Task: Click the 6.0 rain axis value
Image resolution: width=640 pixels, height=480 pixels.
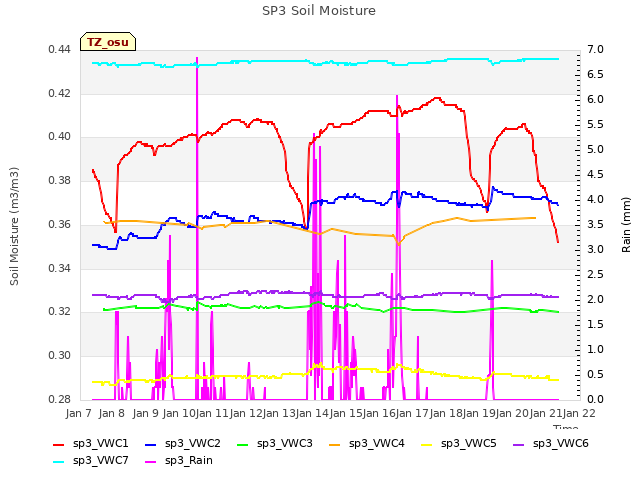Action: pos(595,100)
